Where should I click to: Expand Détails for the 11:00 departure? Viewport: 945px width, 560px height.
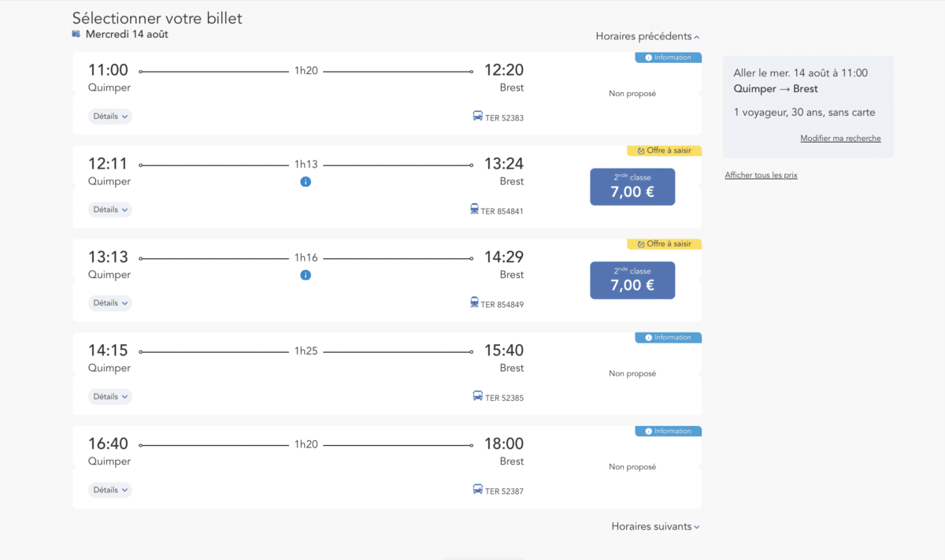109,117
